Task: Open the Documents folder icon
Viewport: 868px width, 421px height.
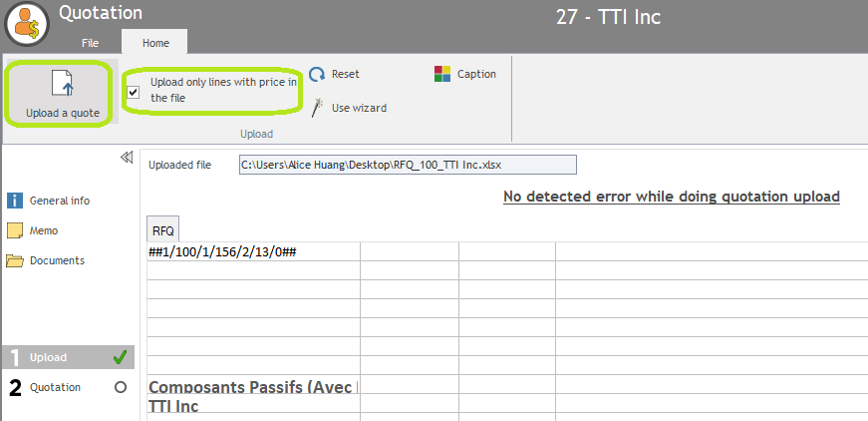Action: point(15,260)
